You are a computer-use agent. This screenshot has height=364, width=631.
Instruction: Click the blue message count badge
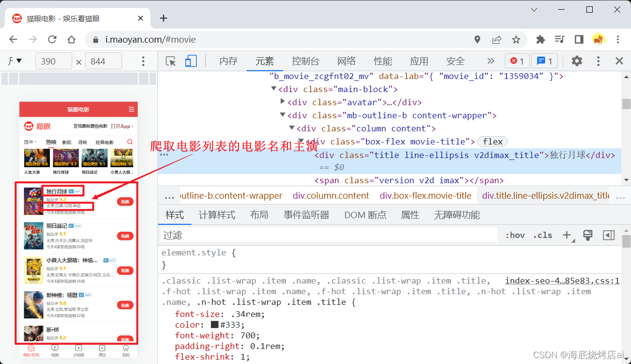pyautogui.click(x=545, y=61)
